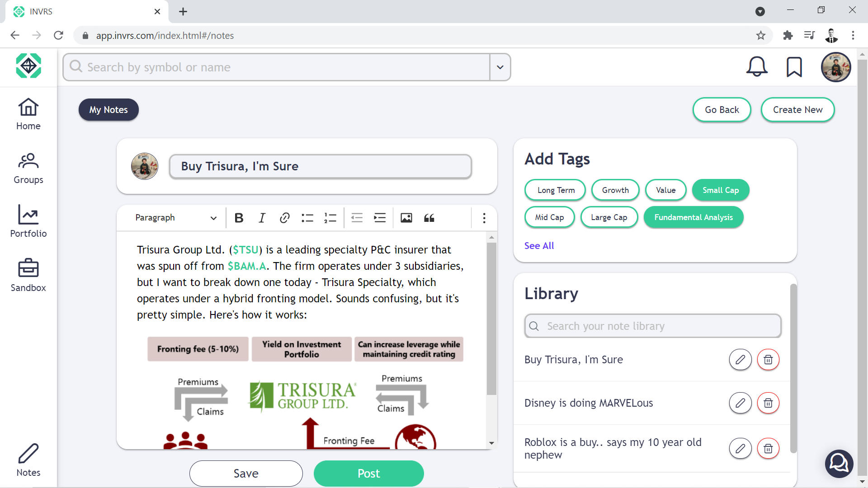Insert a block quote
Image resolution: width=868 pixels, height=488 pixels.
coord(429,218)
